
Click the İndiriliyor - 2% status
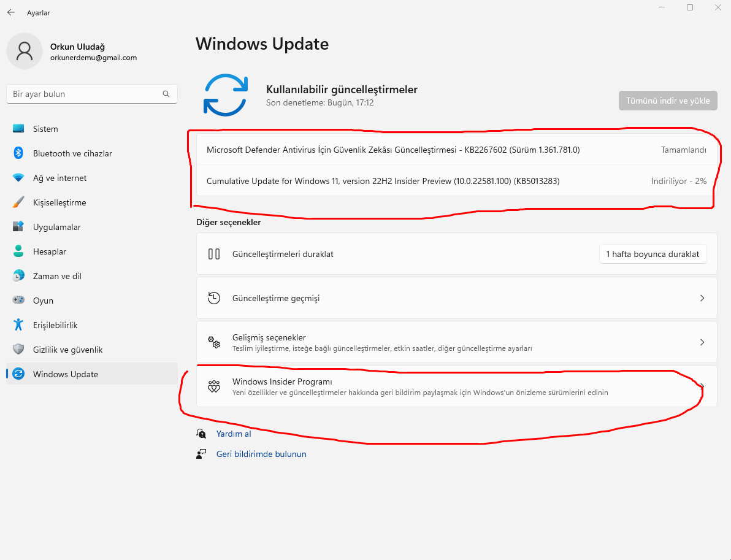(679, 181)
